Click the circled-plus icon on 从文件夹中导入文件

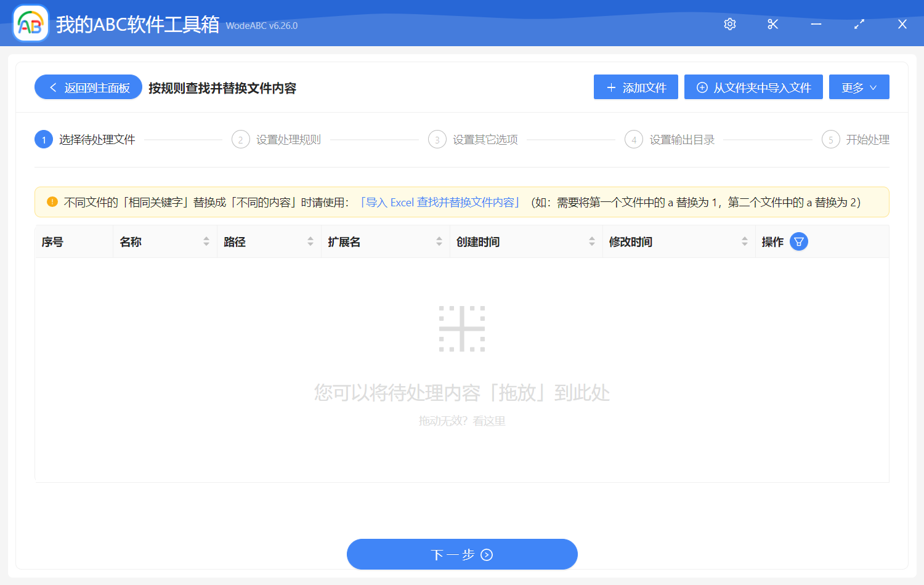(x=702, y=87)
